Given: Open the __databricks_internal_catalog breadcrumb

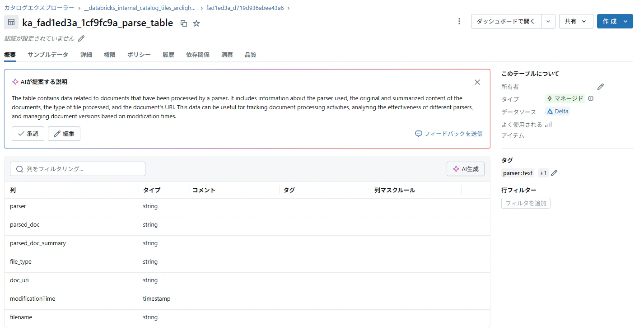Looking at the screenshot, I should click(x=140, y=8).
